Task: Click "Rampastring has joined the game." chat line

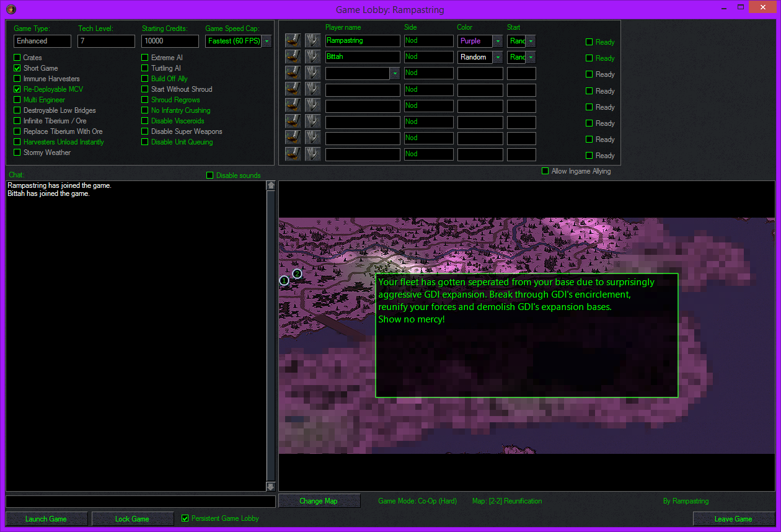Action: point(60,185)
